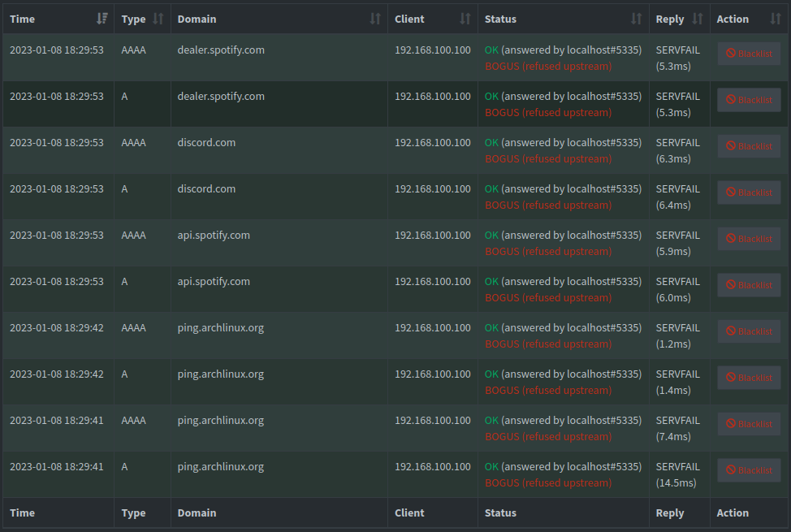Click ping.archlinux.org in the 18:29:42 A row
Image resolution: width=791 pixels, height=532 pixels.
(220, 374)
